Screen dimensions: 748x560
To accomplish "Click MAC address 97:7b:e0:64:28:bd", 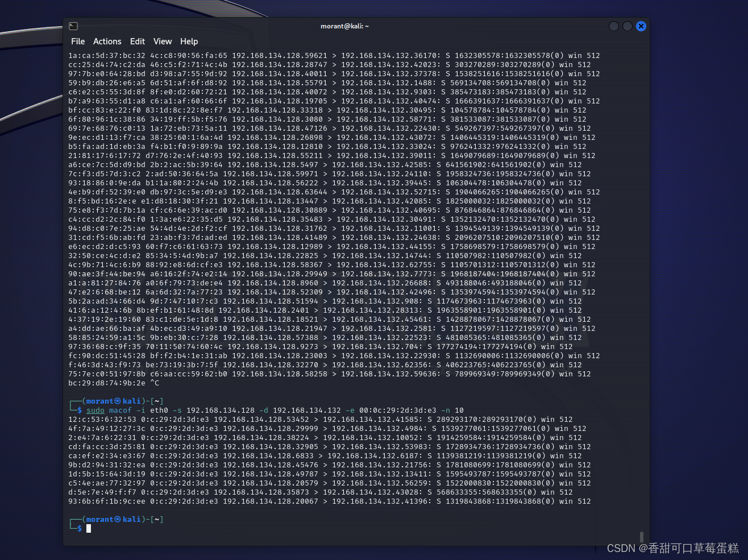I will coord(107,74).
